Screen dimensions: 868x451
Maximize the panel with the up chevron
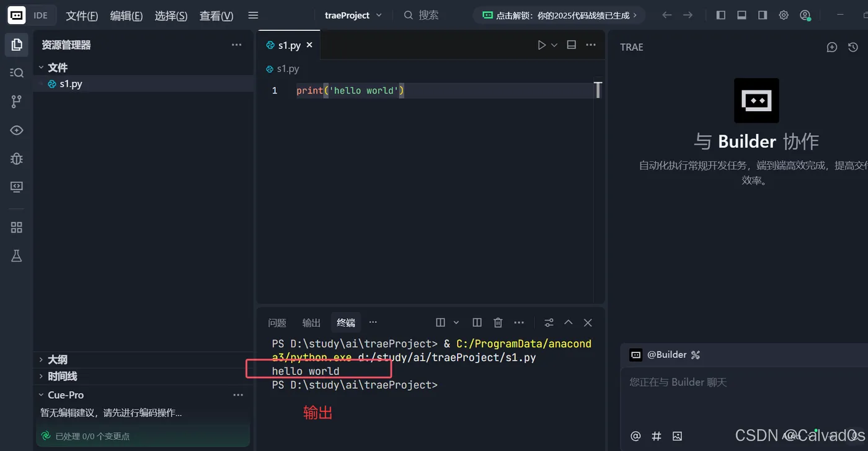pyautogui.click(x=568, y=323)
